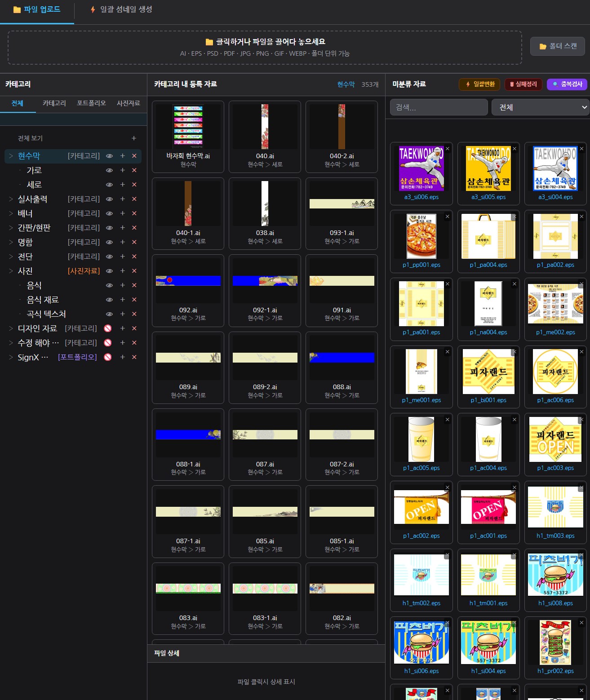Click the 폴더 스캔 button

pos(558,46)
